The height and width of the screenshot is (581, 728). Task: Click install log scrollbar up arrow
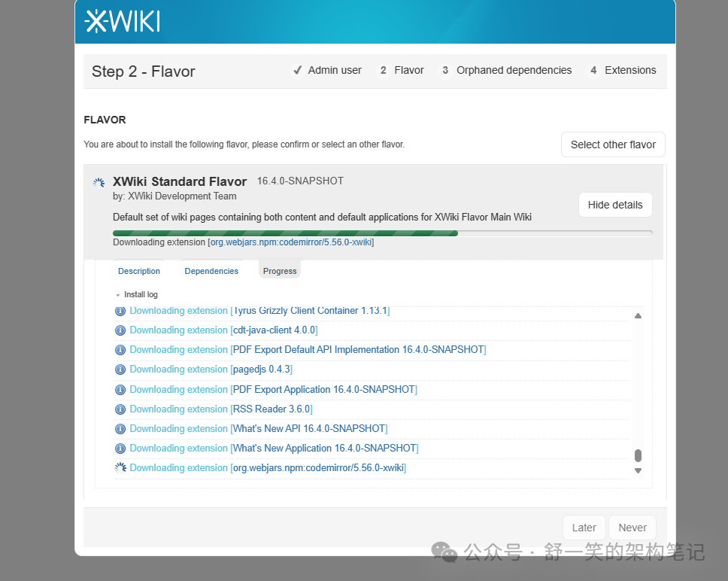click(x=638, y=316)
